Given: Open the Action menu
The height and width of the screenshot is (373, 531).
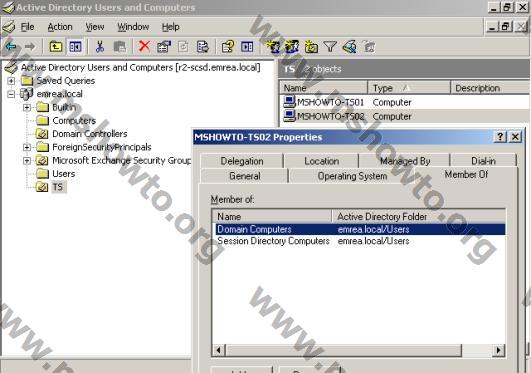Looking at the screenshot, I should (x=60, y=27).
